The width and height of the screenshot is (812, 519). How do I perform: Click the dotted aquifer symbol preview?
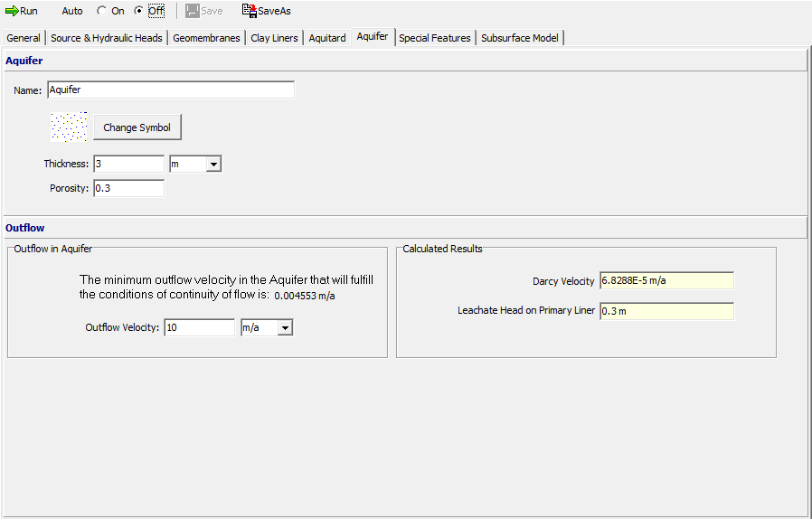click(x=69, y=127)
